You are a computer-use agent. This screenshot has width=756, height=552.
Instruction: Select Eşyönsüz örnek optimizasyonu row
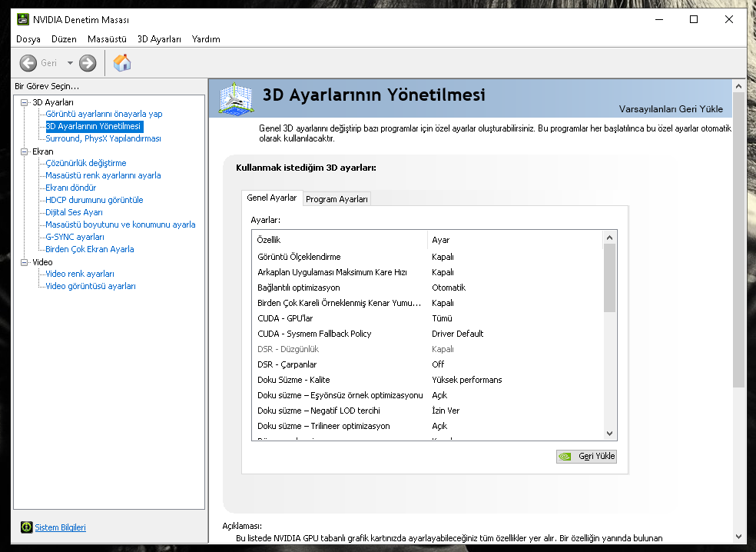click(x=428, y=395)
